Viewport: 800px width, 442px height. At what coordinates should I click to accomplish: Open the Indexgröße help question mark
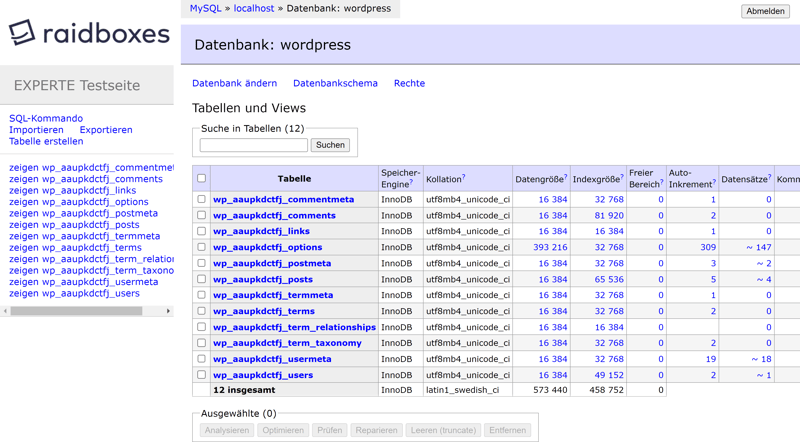621,178
